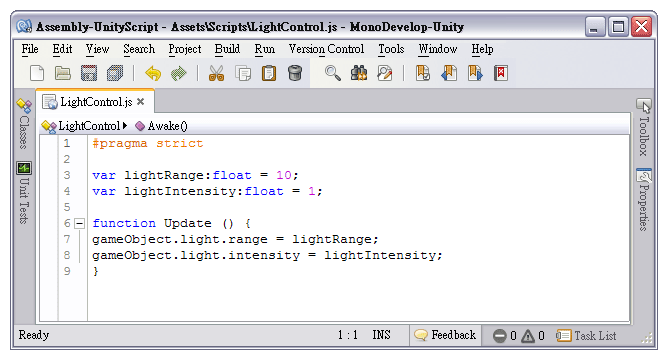Screen dimensions: 668x360
Task: Click line number 5 in gutter
Action: click(x=67, y=207)
